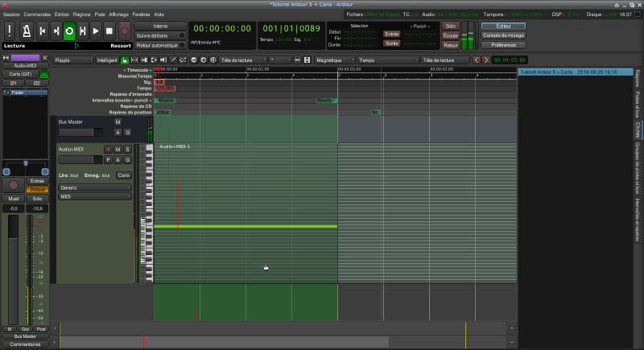Select the Audition (speaker) tool
Viewport: 644px width, 350px height.
click(x=163, y=60)
